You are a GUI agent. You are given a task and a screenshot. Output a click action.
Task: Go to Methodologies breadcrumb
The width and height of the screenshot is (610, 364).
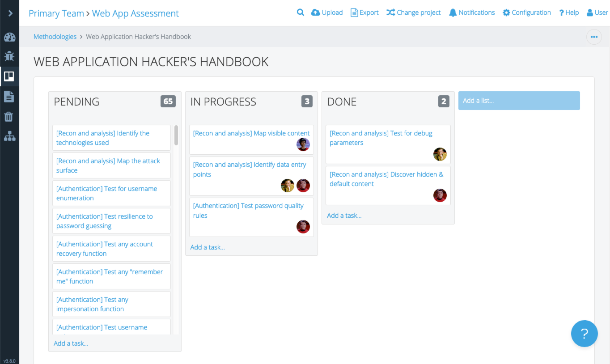[55, 37]
